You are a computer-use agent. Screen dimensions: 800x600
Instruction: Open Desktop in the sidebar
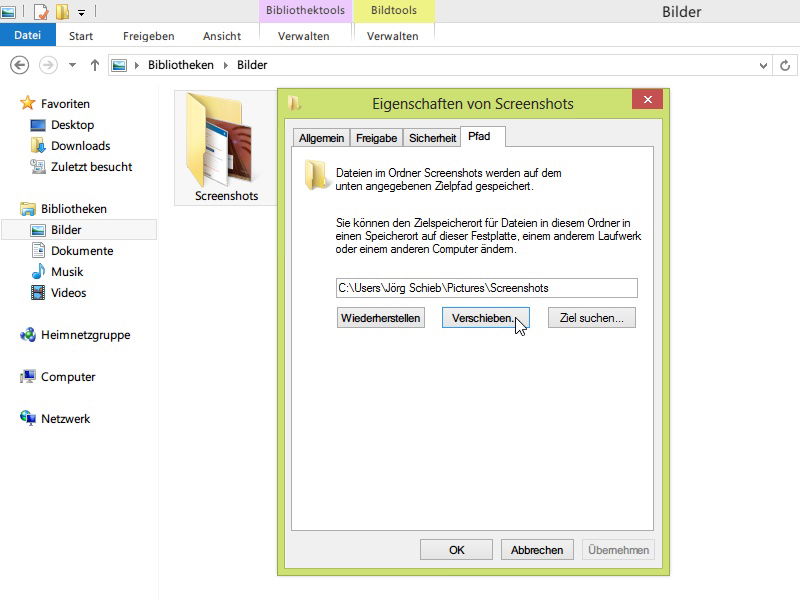(72, 125)
